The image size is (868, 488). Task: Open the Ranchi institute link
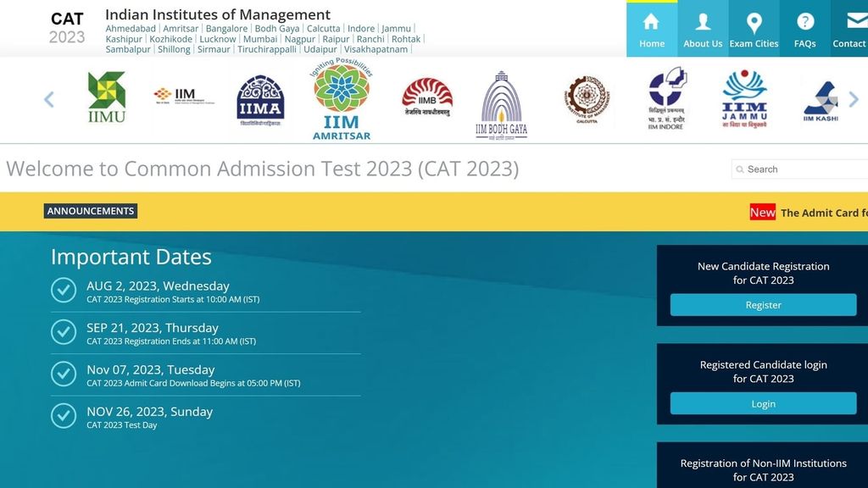click(370, 39)
